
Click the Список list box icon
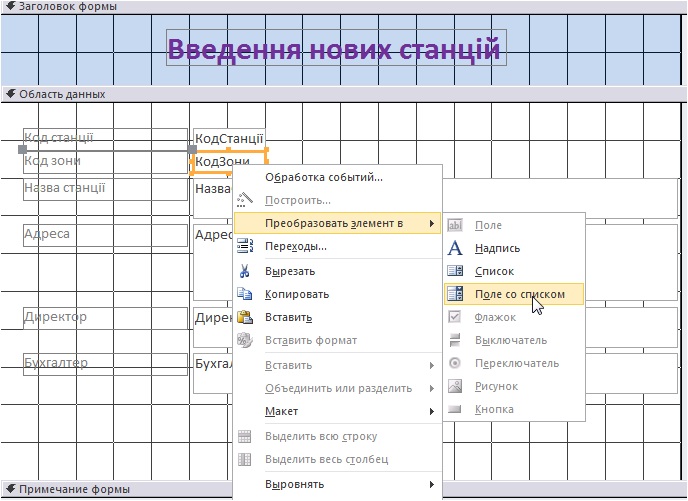click(x=455, y=271)
